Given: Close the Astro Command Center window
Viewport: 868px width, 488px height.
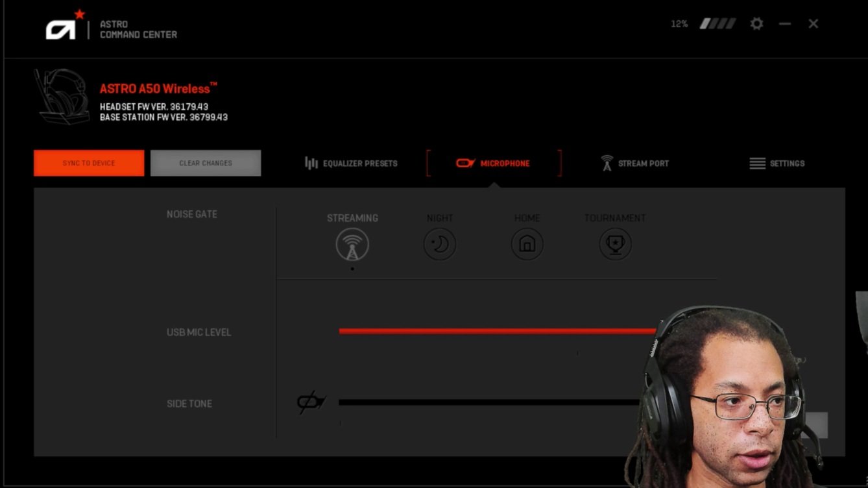Looking at the screenshot, I should click(x=814, y=23).
